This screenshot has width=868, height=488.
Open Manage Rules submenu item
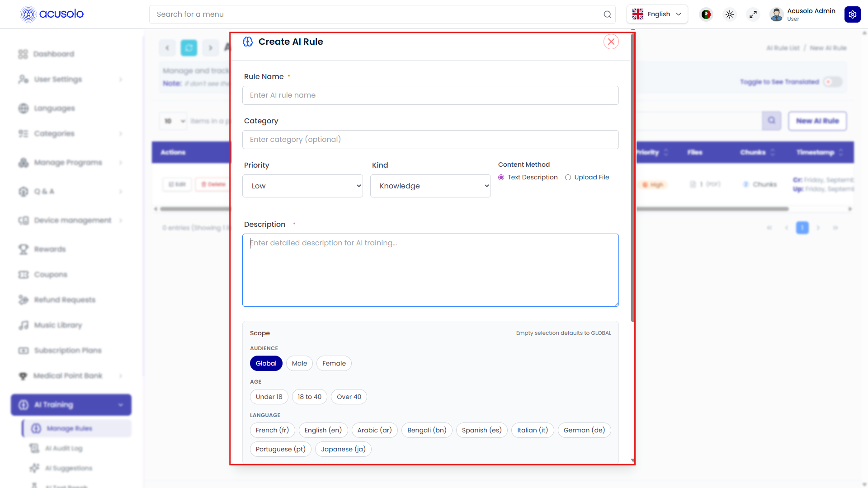76,428
